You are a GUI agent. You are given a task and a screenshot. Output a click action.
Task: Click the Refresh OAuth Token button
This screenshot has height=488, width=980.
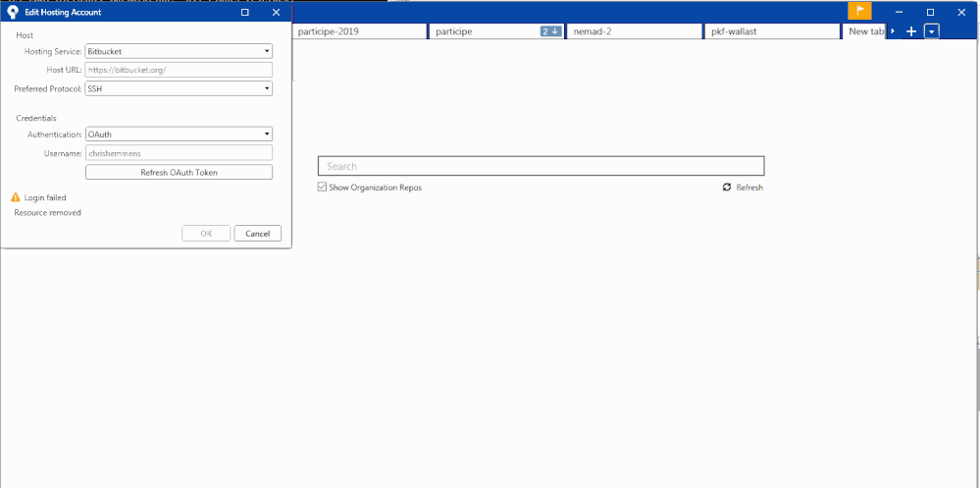point(179,172)
